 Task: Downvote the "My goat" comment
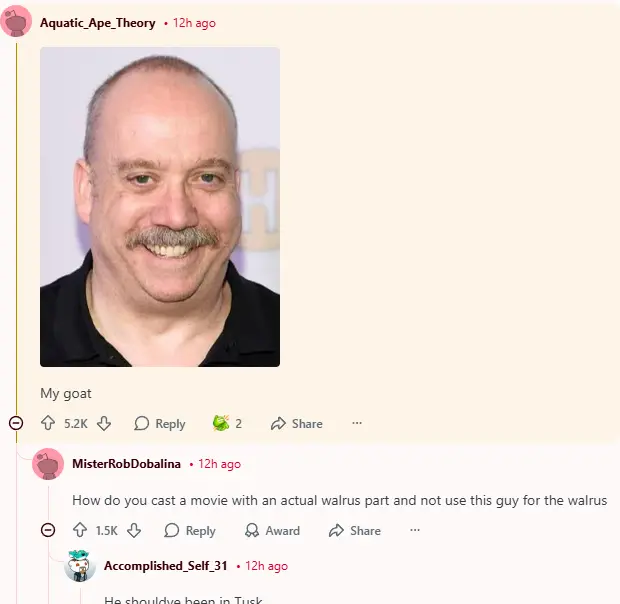point(104,423)
